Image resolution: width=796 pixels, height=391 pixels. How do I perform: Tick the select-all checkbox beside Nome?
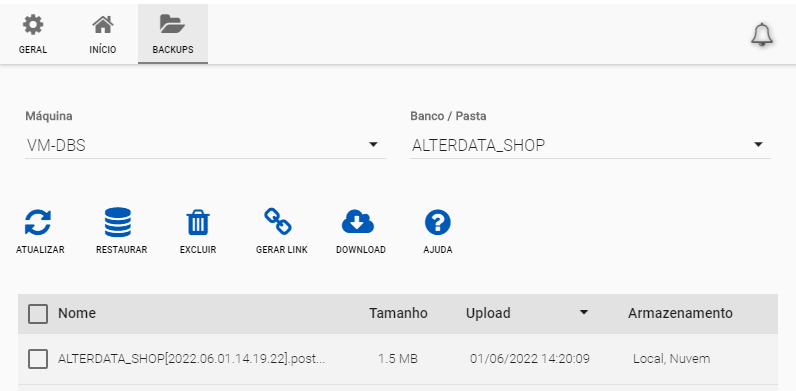click(38, 314)
